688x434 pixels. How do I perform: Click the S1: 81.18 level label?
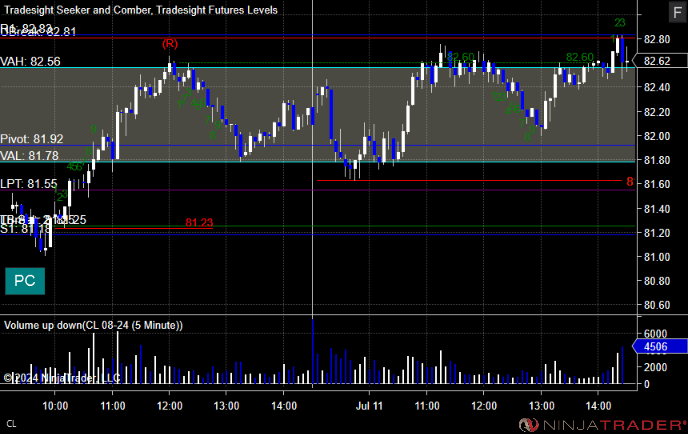[x=25, y=229]
